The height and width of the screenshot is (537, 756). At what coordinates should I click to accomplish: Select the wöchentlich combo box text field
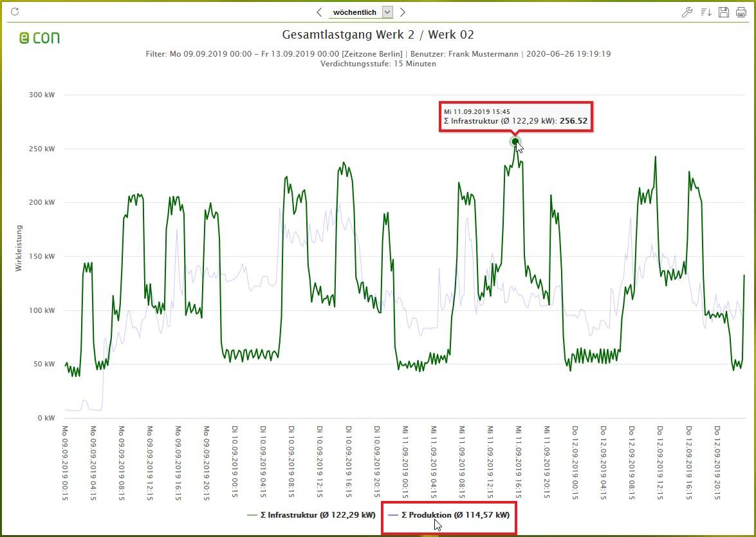click(x=355, y=12)
